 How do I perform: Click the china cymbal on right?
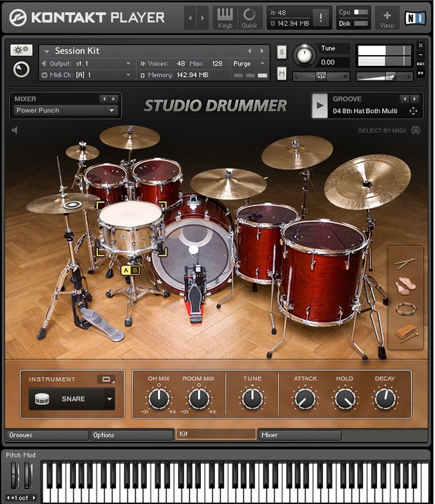click(367, 182)
